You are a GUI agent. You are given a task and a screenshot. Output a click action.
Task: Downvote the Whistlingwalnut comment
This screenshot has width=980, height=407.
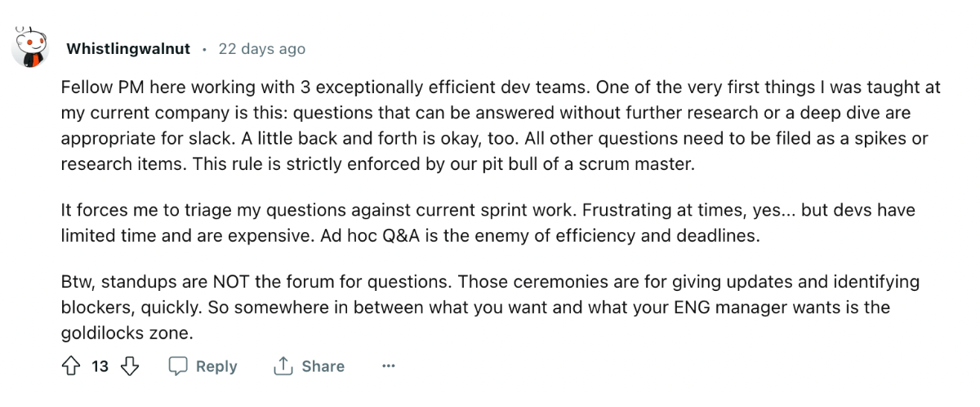coord(129,366)
